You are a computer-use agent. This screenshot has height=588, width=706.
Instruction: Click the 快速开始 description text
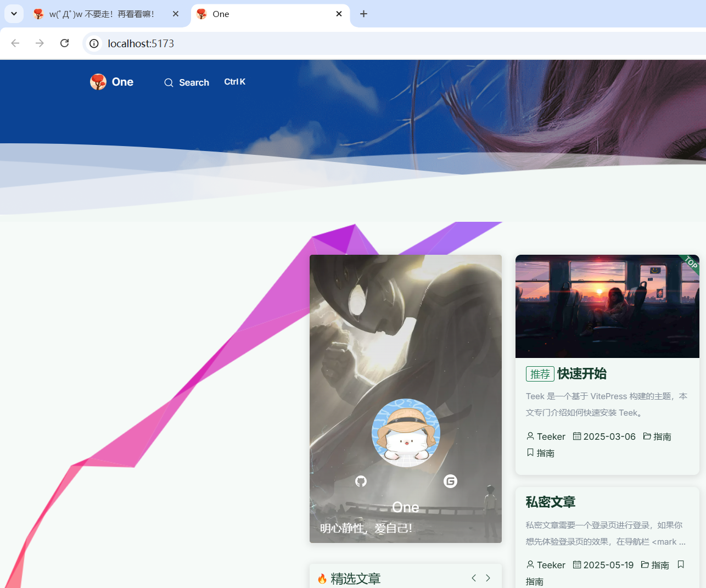click(x=607, y=404)
